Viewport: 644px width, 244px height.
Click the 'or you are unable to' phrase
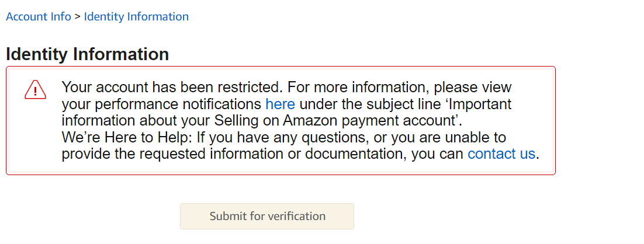(x=438, y=137)
